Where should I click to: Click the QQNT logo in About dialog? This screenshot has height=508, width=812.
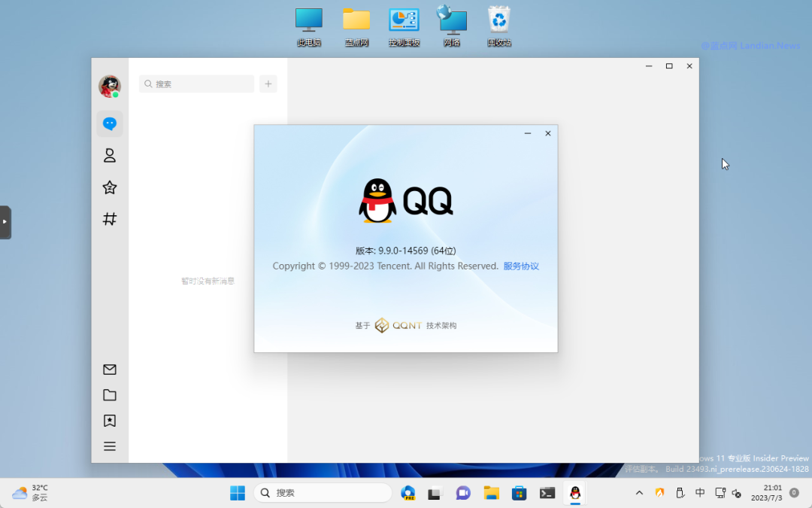398,326
